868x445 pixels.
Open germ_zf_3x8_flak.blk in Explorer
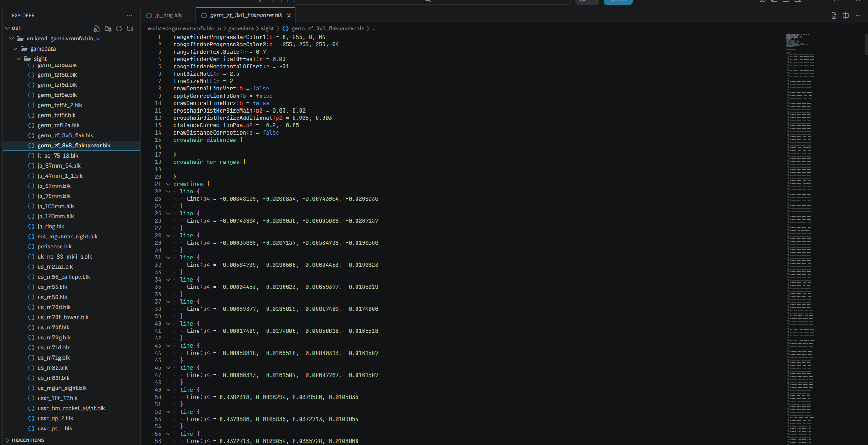(x=71, y=135)
